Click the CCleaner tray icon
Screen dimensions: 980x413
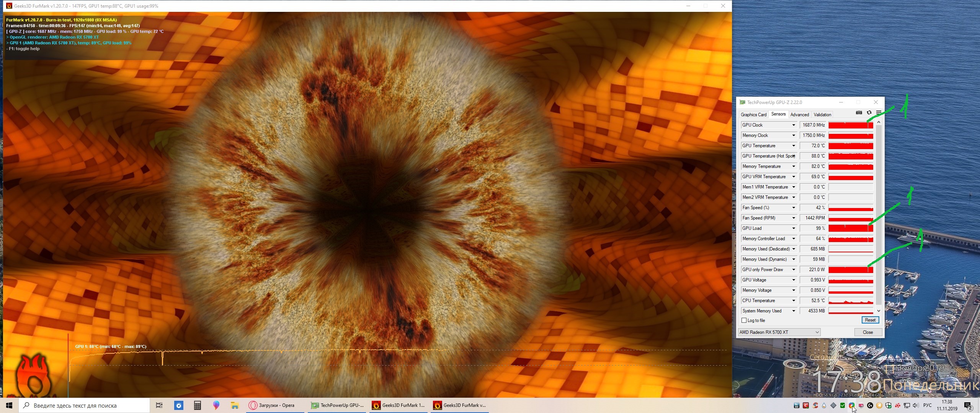coord(815,405)
